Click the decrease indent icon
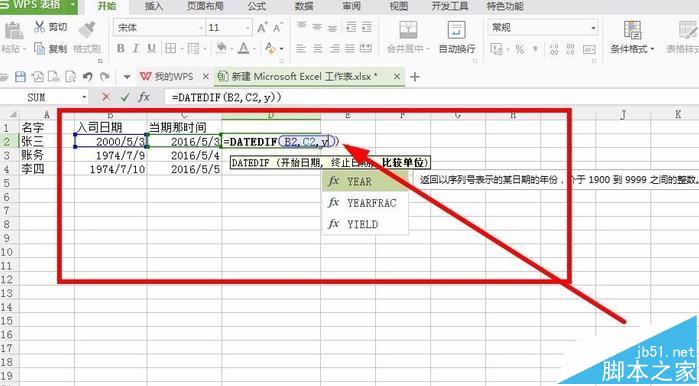The height and width of the screenshot is (386, 699). [351, 27]
